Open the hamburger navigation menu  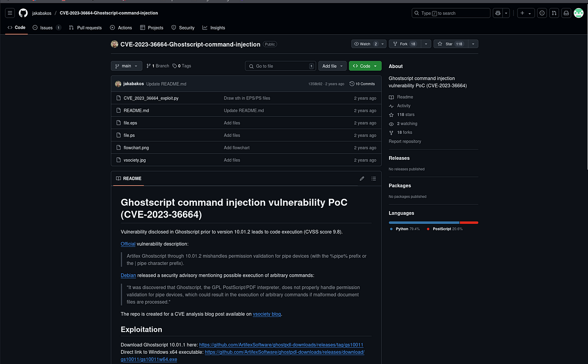[10, 13]
